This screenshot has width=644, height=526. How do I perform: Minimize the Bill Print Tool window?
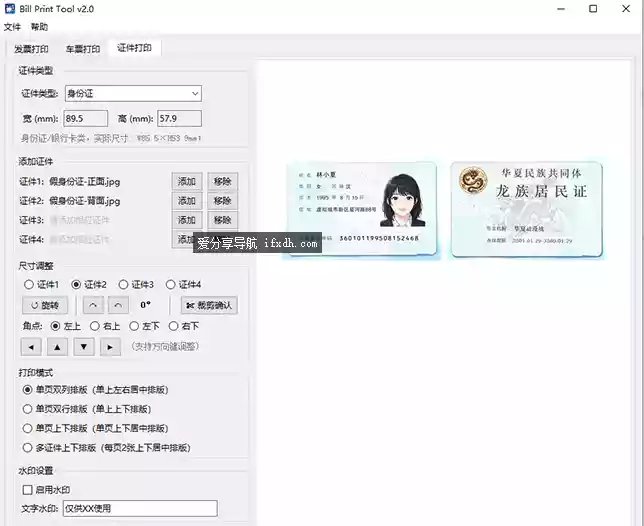[x=561, y=9]
